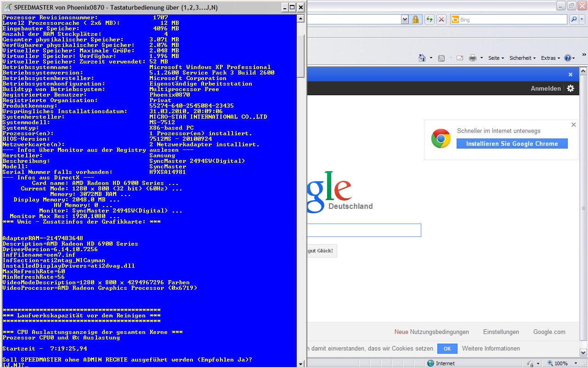588x368 pixels.
Task: Click the RSS feeds icon
Action: (x=441, y=58)
